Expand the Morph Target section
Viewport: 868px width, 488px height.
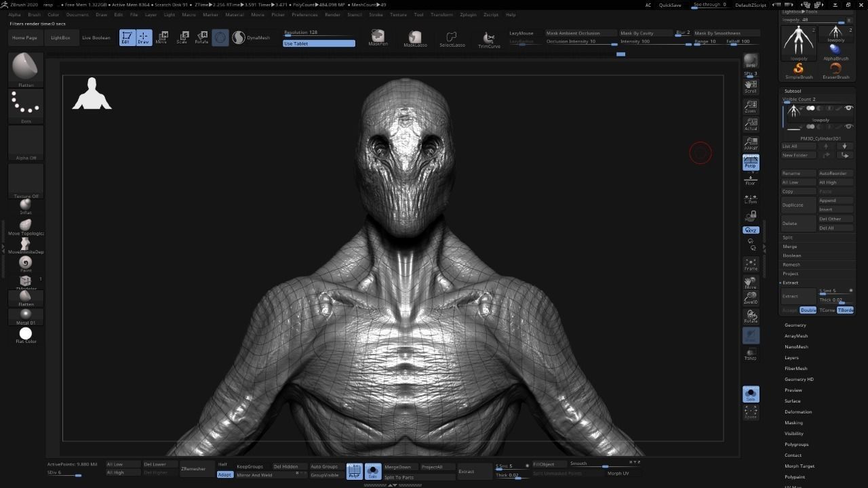pos(800,466)
